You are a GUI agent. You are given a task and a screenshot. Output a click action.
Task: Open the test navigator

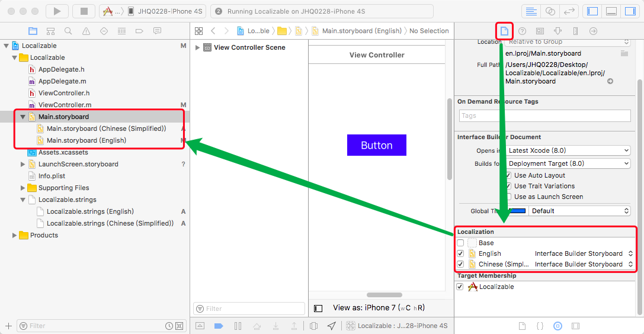[x=104, y=31]
